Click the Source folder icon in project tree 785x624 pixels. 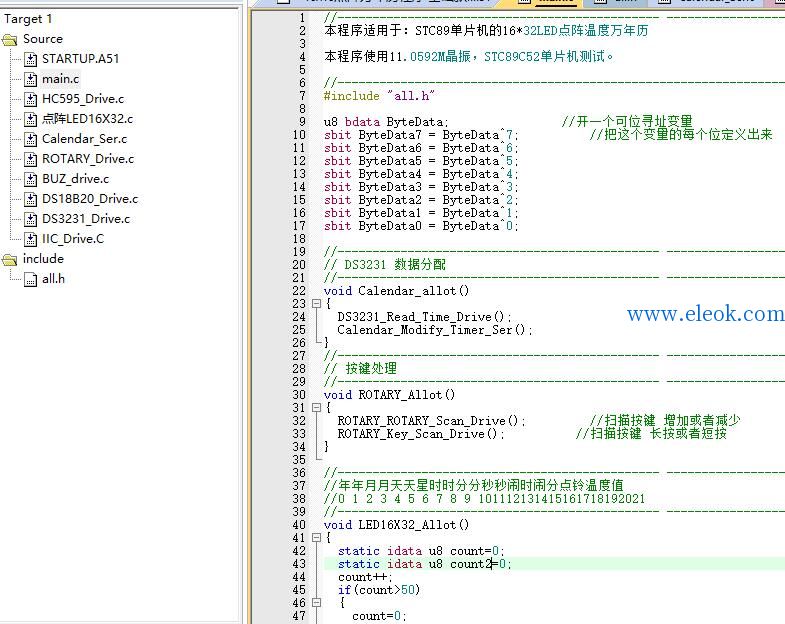click(10, 40)
